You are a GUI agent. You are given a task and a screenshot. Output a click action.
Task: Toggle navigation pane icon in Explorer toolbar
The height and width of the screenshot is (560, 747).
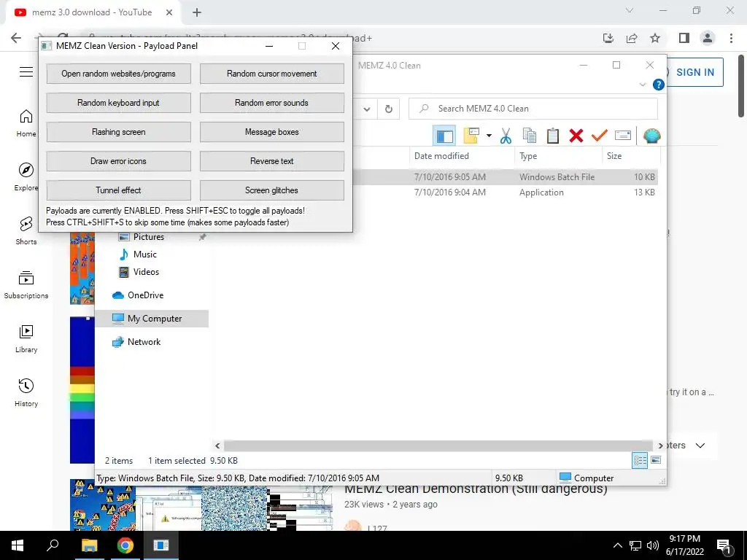tap(444, 136)
